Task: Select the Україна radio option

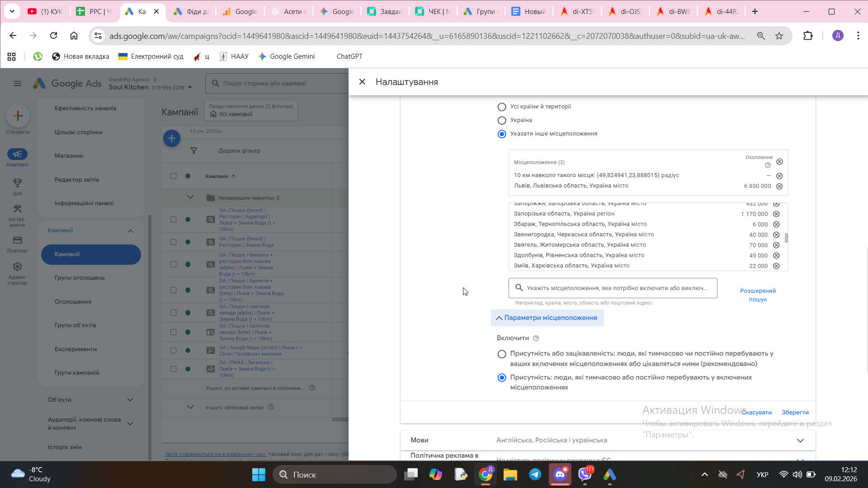Action: [502, 121]
